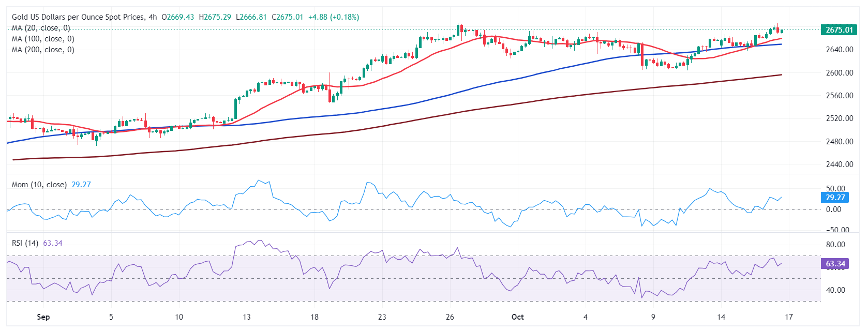Click the 80.00 RSI axis label
868x330 pixels.
coord(835,245)
